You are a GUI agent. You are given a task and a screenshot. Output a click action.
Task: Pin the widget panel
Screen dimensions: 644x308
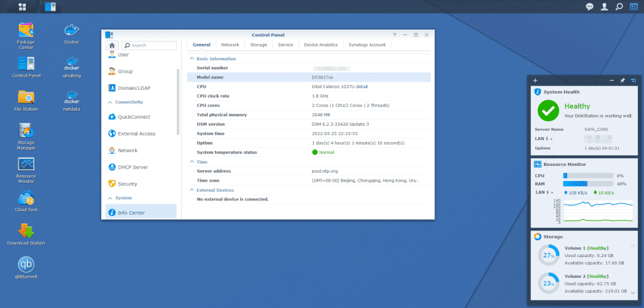pyautogui.click(x=623, y=80)
